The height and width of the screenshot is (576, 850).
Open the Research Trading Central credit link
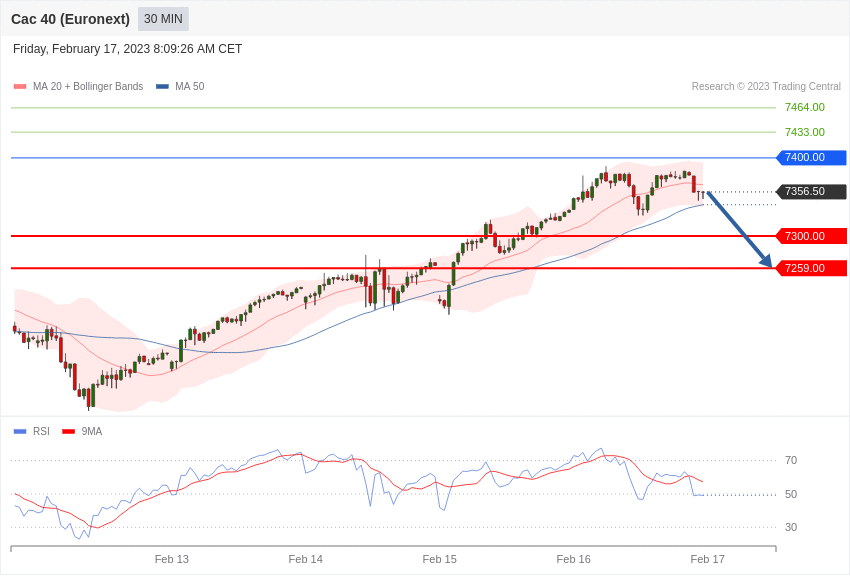point(766,87)
